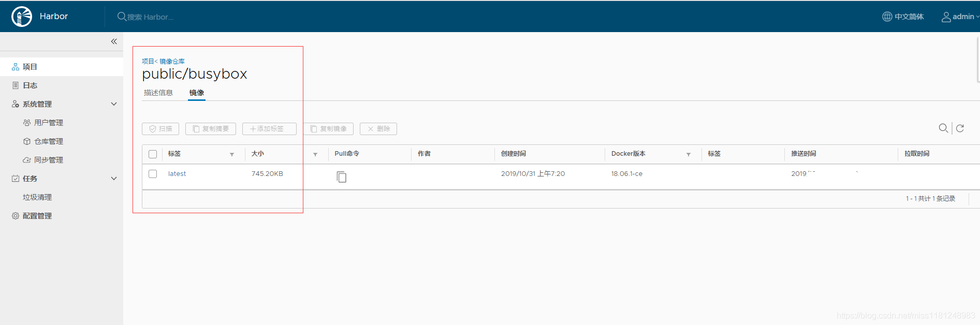Copy the pull command for latest
The height and width of the screenshot is (325, 980).
point(342,177)
